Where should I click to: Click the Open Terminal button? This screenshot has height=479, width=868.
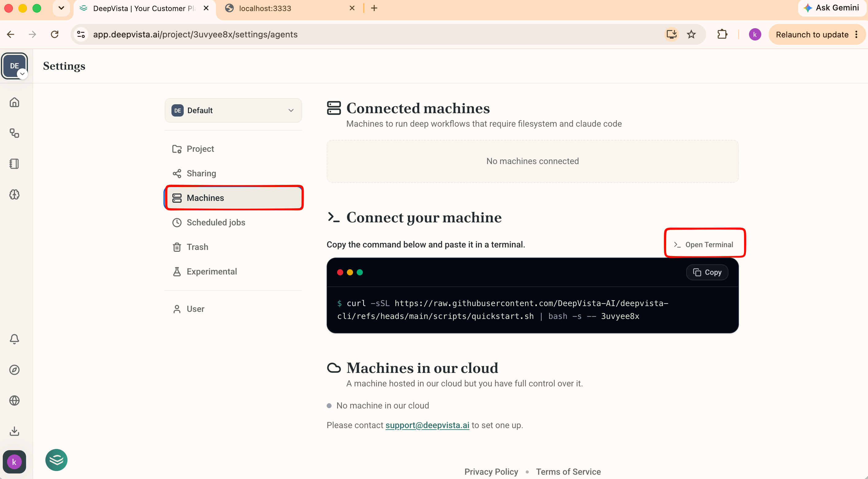tap(704, 244)
